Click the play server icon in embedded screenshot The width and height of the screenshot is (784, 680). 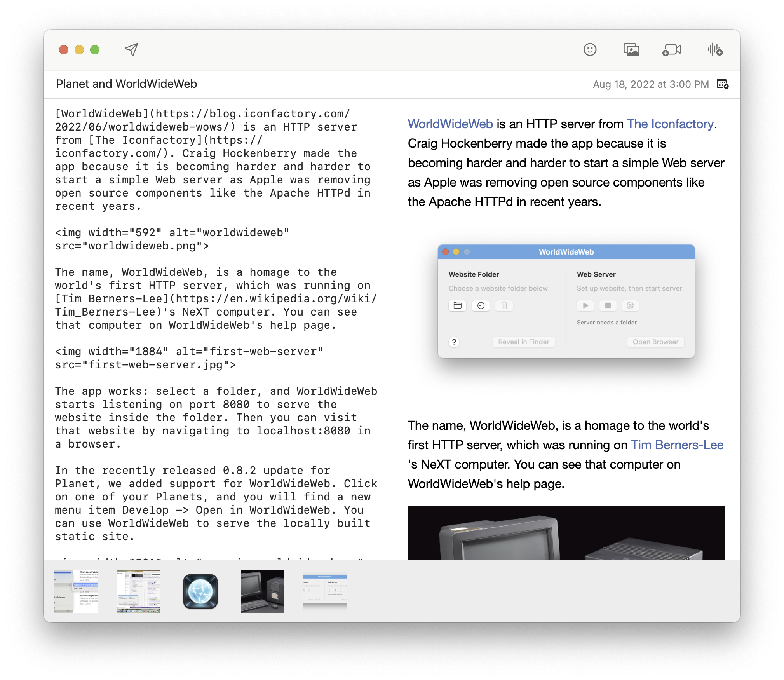pyautogui.click(x=585, y=305)
